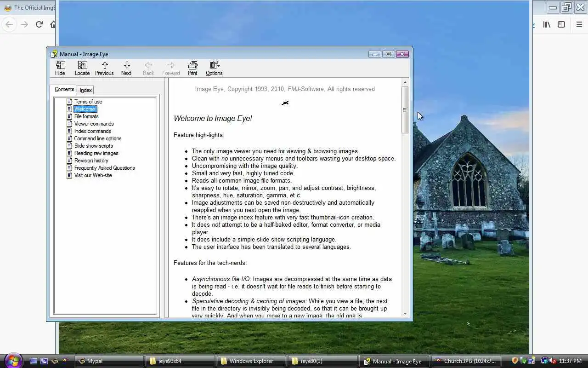Click the browser home icon

click(x=53, y=24)
